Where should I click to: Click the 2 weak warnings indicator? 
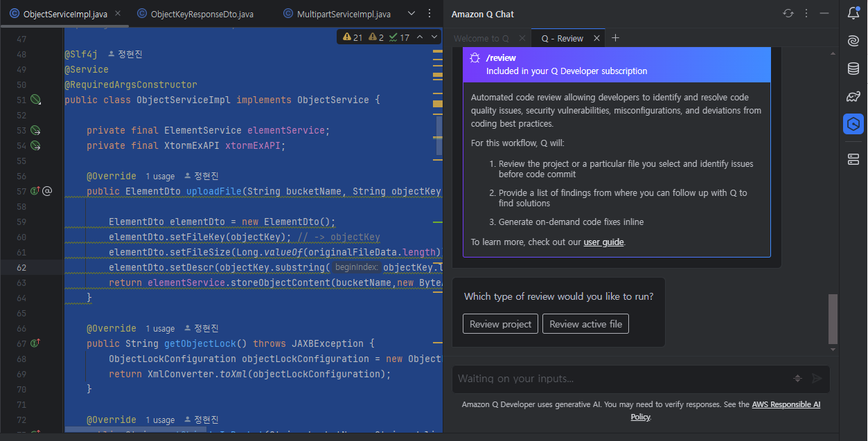coord(377,37)
